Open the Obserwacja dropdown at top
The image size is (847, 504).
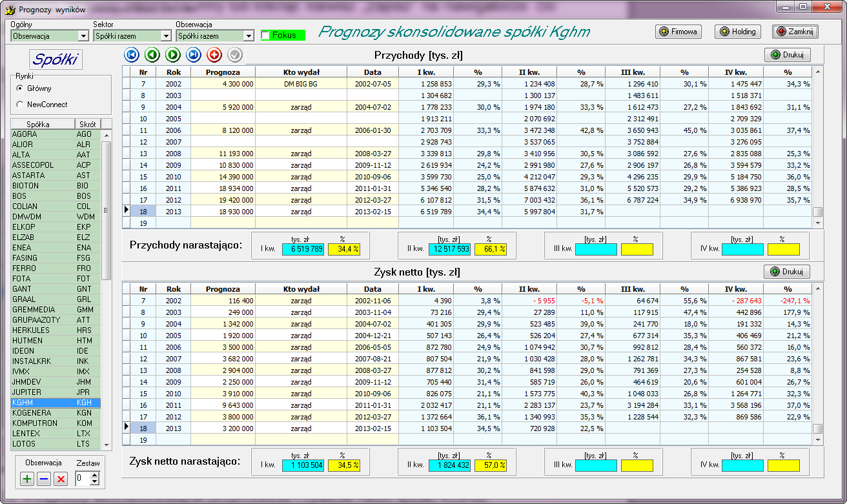click(x=249, y=36)
